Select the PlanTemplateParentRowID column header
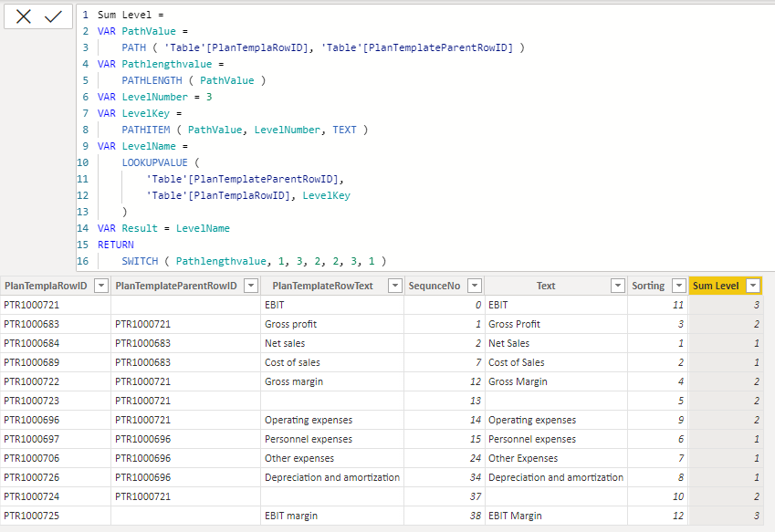Image resolution: width=775 pixels, height=532 pixels. point(176,286)
